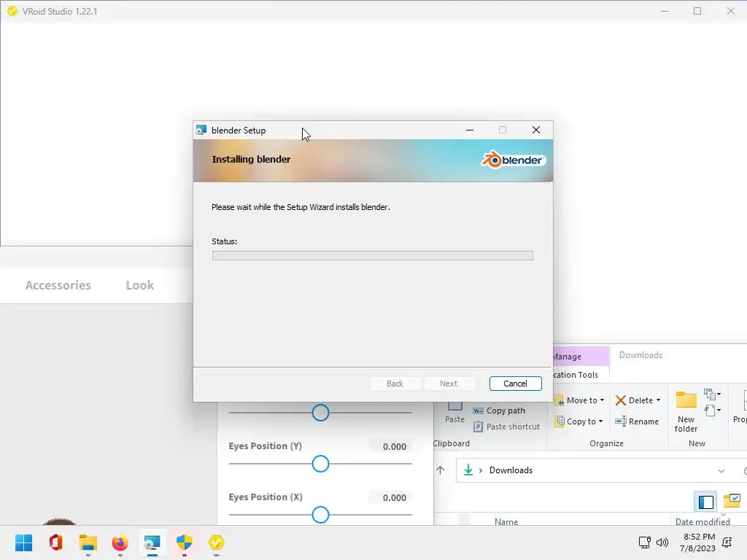This screenshot has height=560, width=747.
Task: Click the Downloads title in File Explorer
Action: [640, 355]
